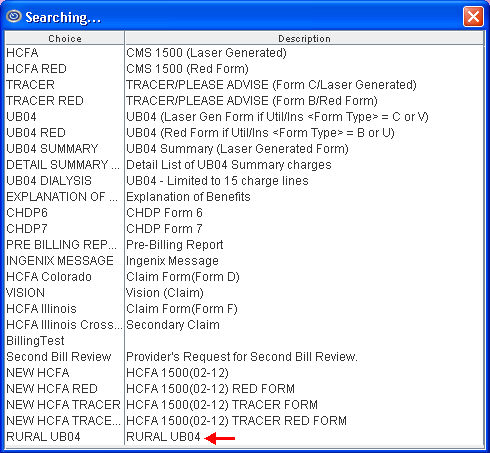
Task: Click the Searching window title icon
Action: [14, 16]
